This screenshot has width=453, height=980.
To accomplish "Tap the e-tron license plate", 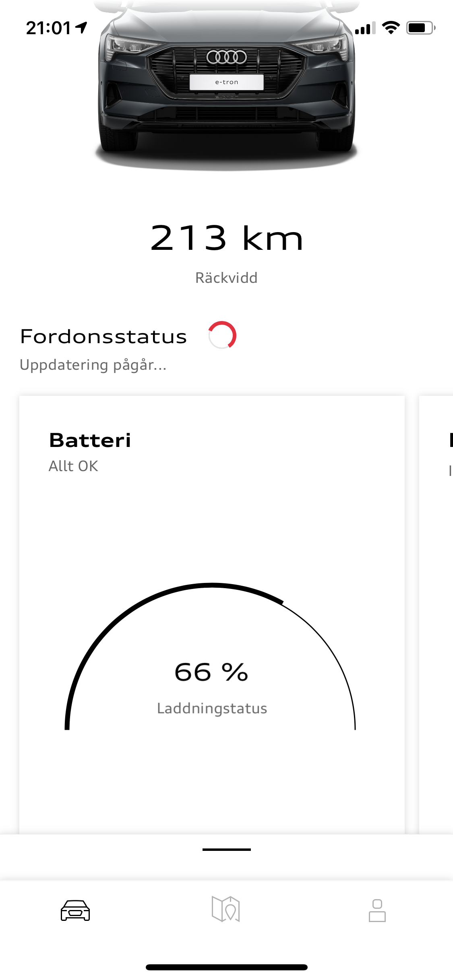I will tap(227, 82).
